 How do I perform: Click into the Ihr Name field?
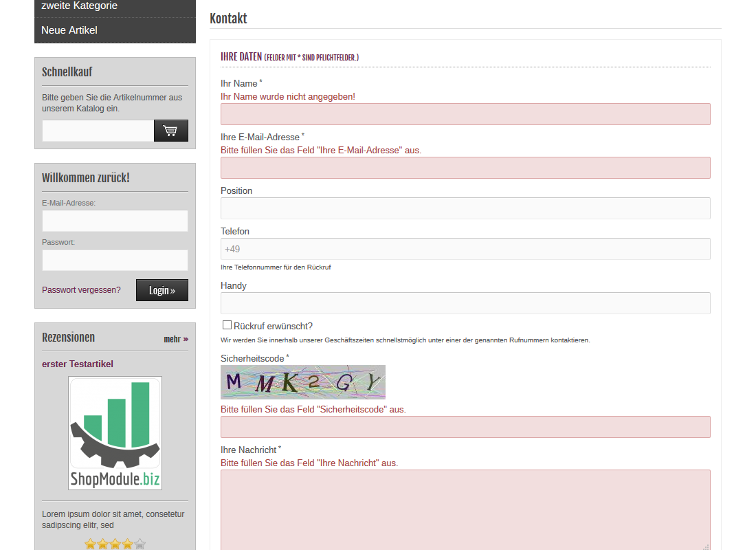[x=465, y=114]
